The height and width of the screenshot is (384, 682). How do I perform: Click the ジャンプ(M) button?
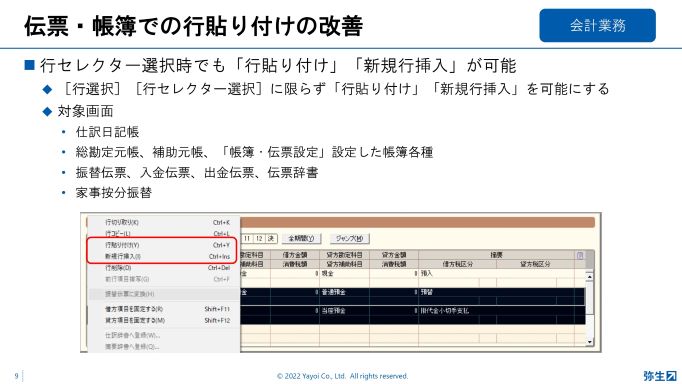coord(350,238)
